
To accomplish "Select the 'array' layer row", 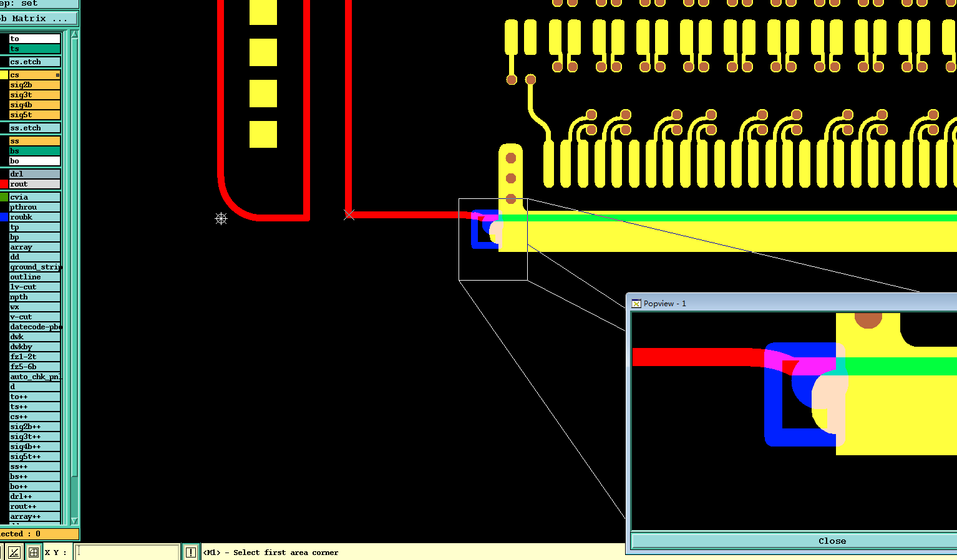I will coord(35,247).
